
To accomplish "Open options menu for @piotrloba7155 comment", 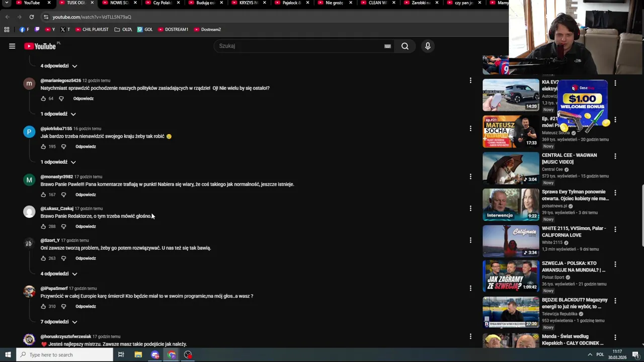I will tap(470, 129).
